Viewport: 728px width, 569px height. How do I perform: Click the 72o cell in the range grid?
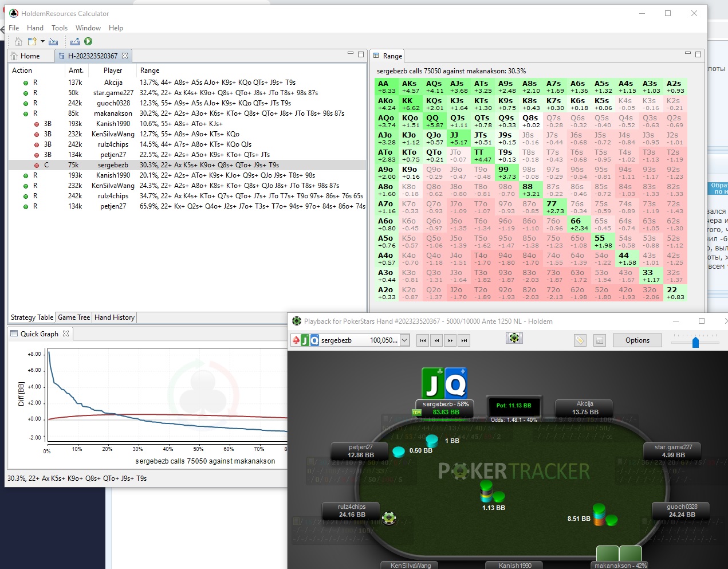point(555,293)
